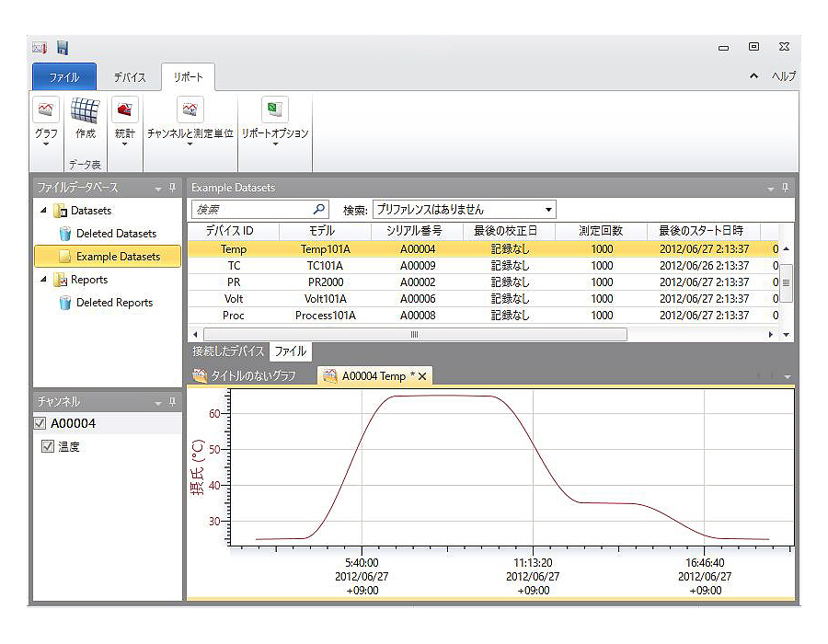Click the horizontal scrollbar under the table
828x644 pixels.
click(x=414, y=335)
